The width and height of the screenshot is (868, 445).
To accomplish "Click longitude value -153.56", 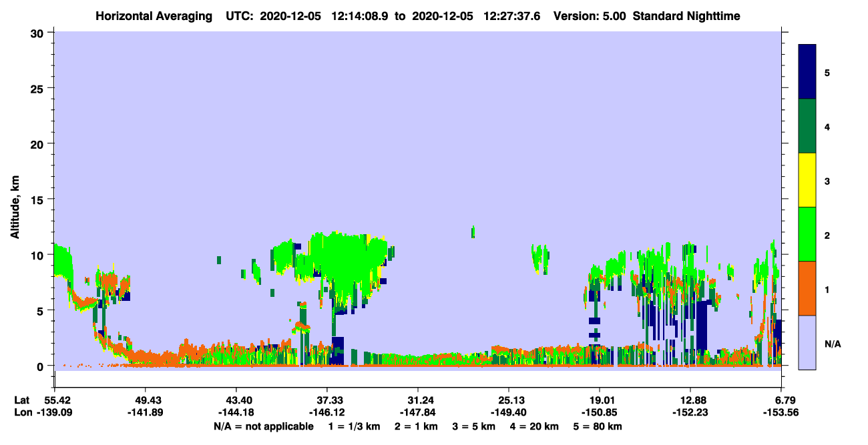I will [x=781, y=412].
